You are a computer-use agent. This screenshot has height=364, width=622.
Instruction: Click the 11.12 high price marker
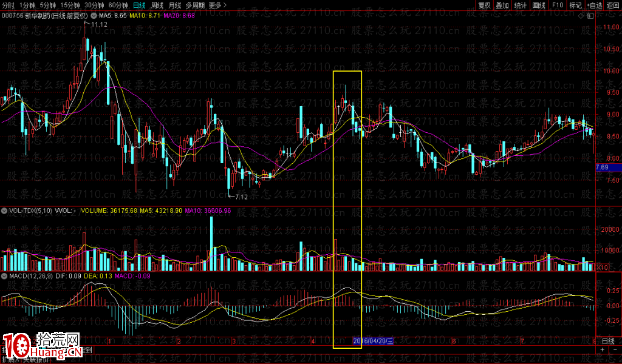[x=99, y=24]
